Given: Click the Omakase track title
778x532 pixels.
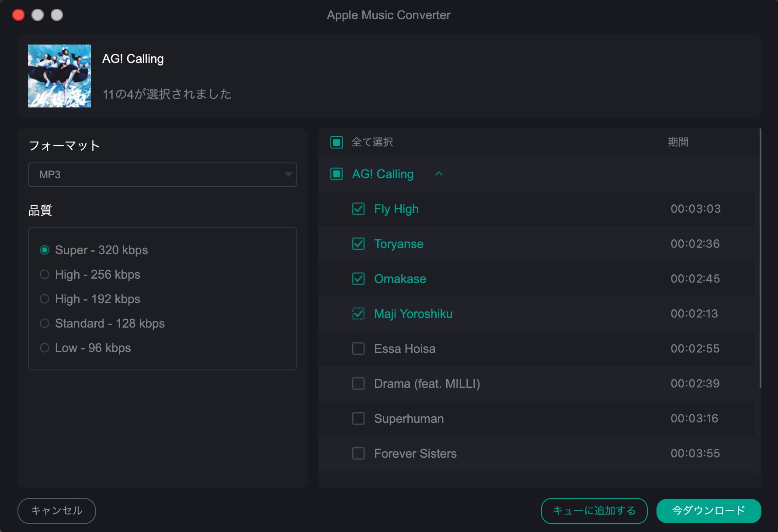Looking at the screenshot, I should pos(400,279).
